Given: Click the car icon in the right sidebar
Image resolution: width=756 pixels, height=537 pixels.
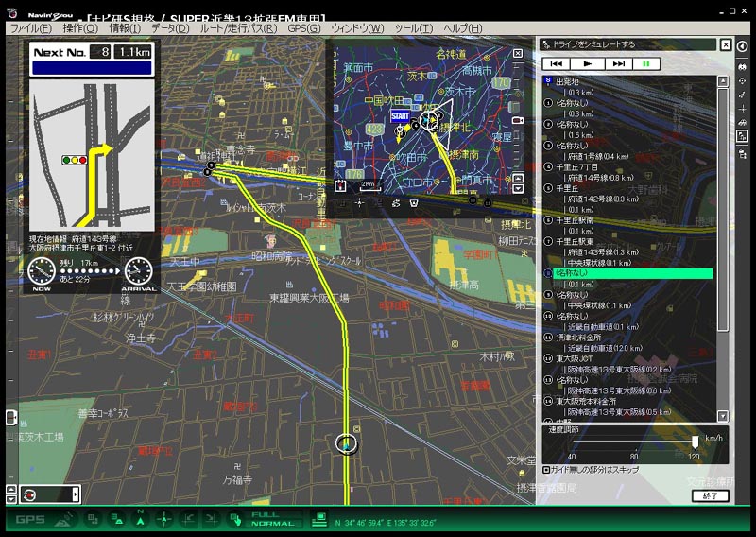Looking at the screenshot, I should pos(743,66).
